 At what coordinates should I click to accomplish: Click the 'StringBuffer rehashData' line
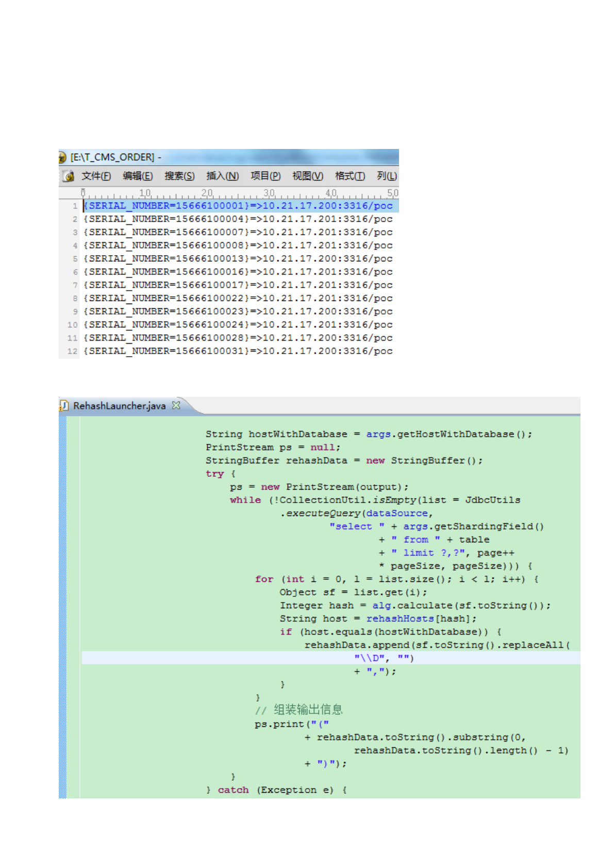coord(344,461)
